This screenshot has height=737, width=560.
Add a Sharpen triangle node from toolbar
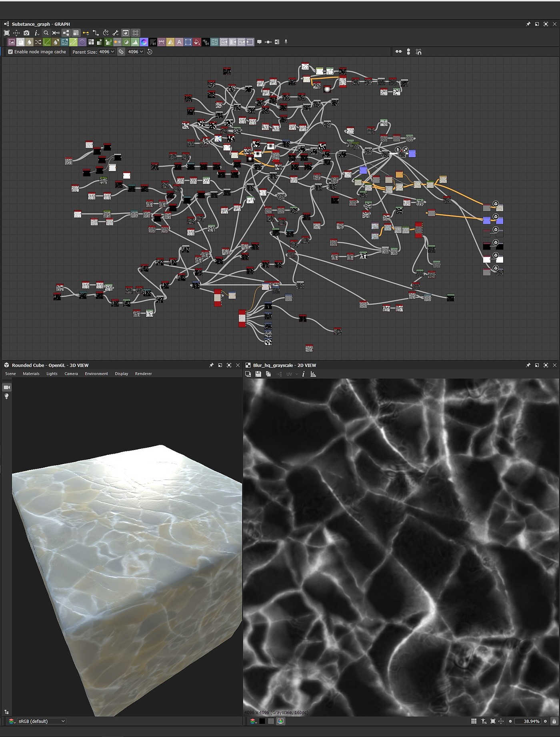[x=170, y=42]
